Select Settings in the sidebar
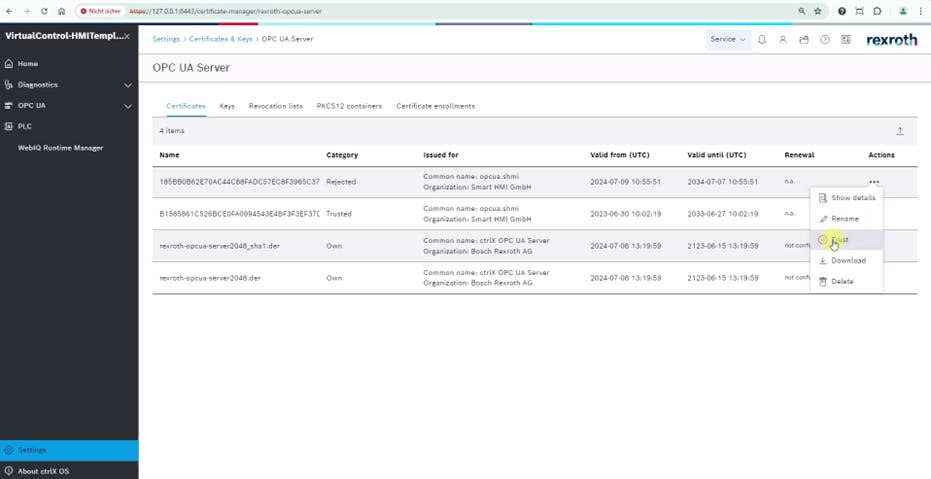The image size is (931, 479). click(69, 451)
